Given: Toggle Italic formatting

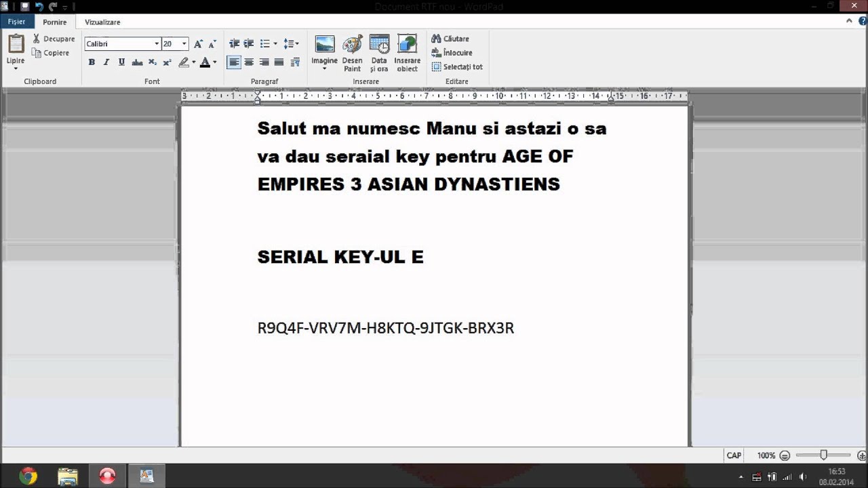Looking at the screenshot, I should pos(106,62).
